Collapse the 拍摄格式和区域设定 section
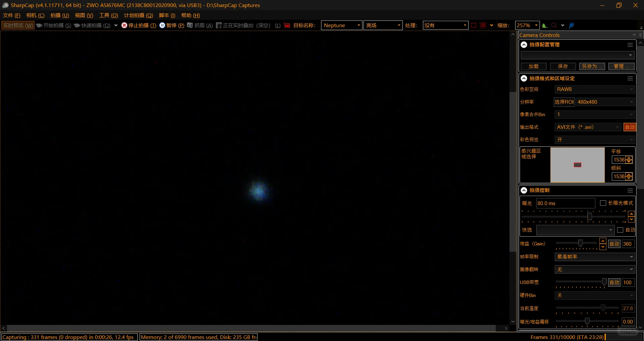The width and height of the screenshot is (644, 341). point(524,79)
